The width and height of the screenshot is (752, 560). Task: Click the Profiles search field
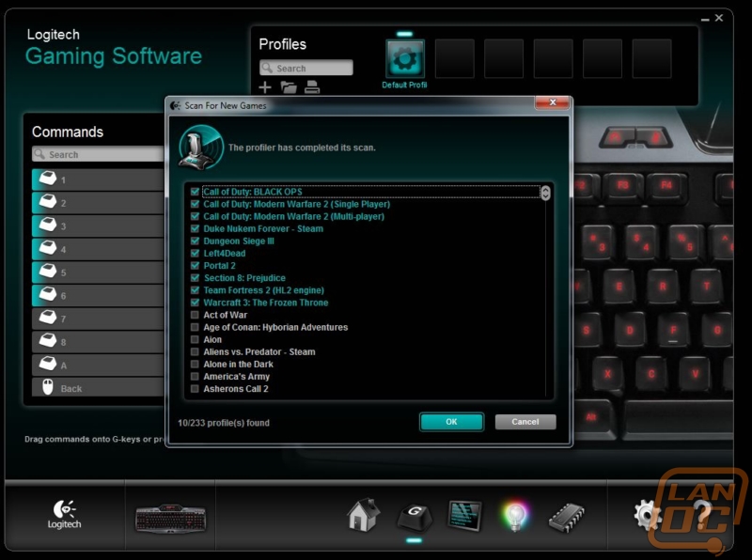306,68
